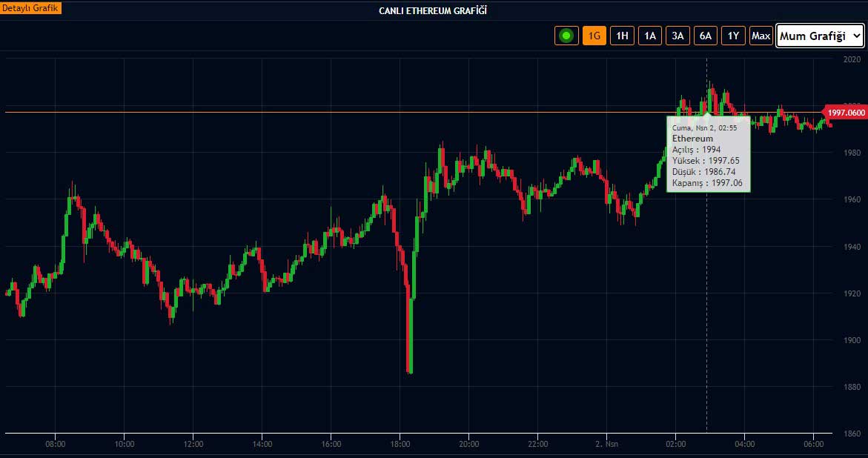This screenshot has width=868, height=458.
Task: Switch to the 1A range
Action: tap(650, 36)
